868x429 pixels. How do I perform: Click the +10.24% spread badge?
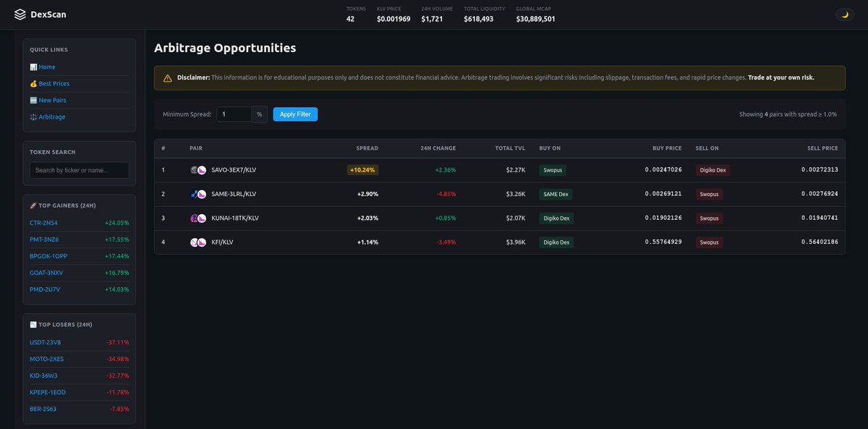(362, 170)
